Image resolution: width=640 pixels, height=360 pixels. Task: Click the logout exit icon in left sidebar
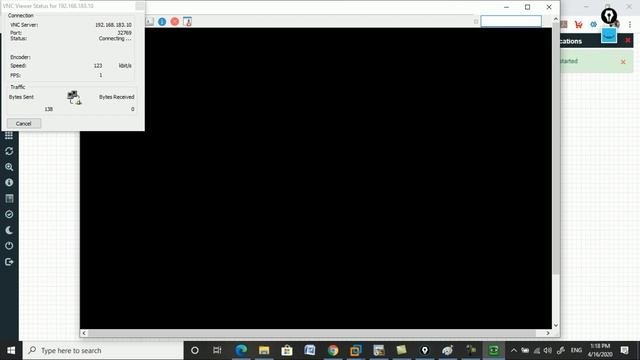[9, 262]
